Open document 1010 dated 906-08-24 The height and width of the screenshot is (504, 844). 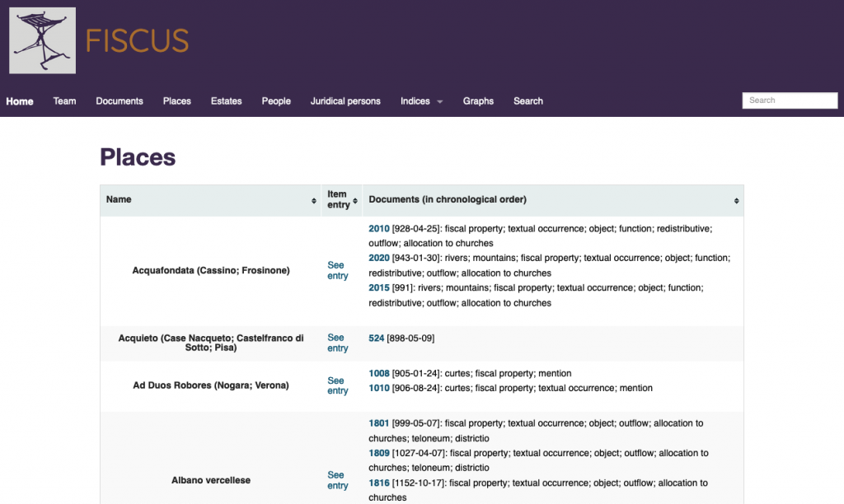(379, 389)
